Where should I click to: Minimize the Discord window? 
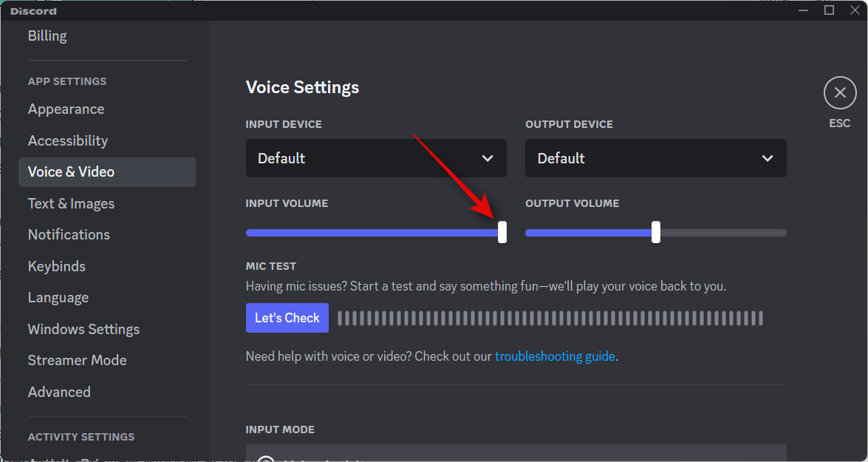(804, 10)
